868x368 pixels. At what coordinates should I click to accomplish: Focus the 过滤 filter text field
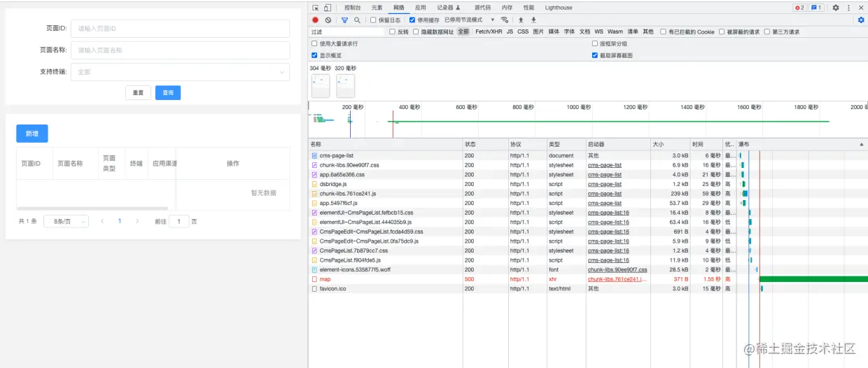click(347, 31)
